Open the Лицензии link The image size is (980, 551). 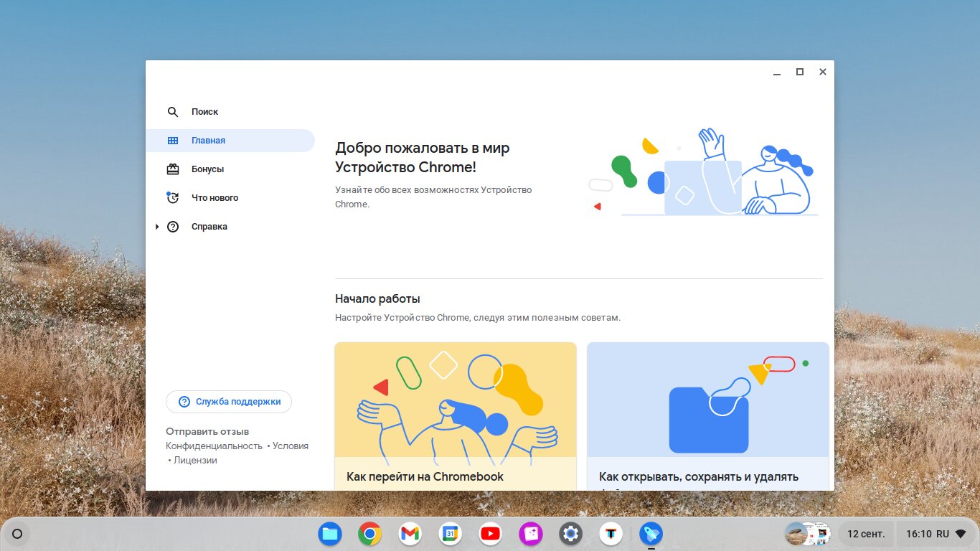195,460
